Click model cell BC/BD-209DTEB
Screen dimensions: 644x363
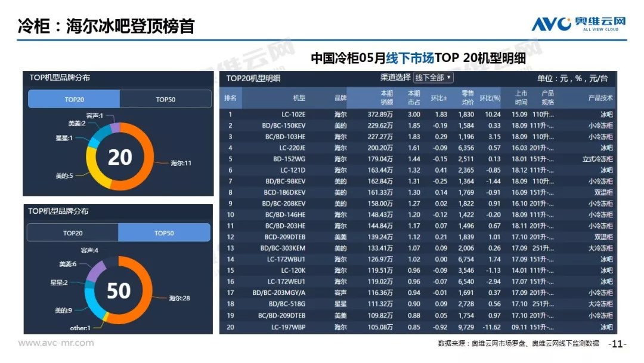282,315
